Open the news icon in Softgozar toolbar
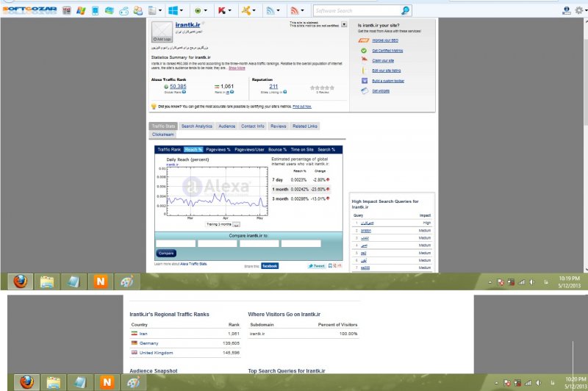 [67, 10]
